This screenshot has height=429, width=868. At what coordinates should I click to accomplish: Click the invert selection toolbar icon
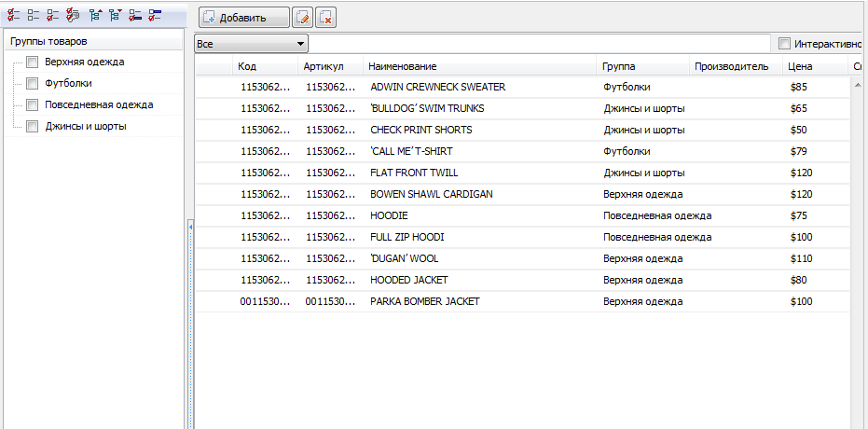pyautogui.click(x=52, y=15)
